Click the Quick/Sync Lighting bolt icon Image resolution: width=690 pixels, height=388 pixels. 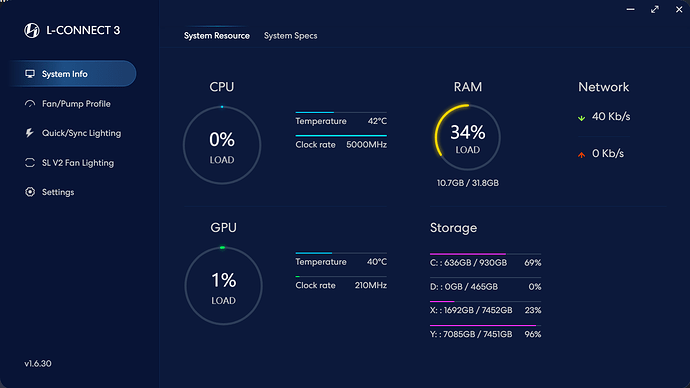coord(29,133)
